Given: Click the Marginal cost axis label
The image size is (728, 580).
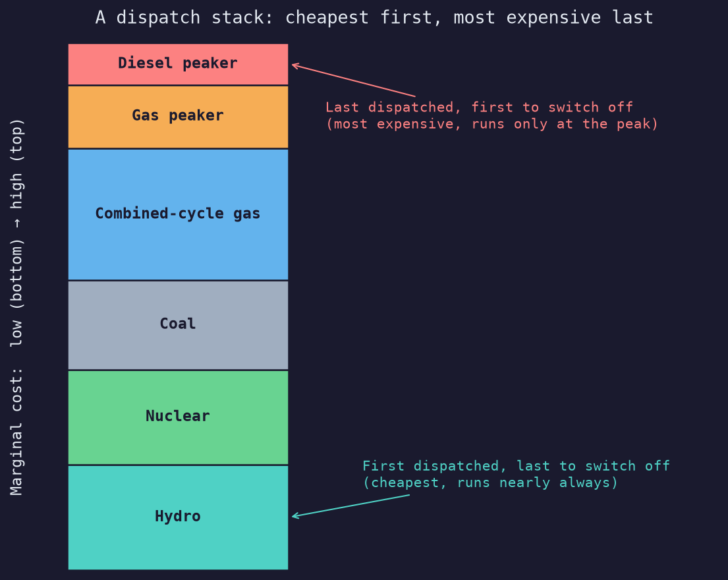Looking at the screenshot, I should pyautogui.click(x=16, y=307).
